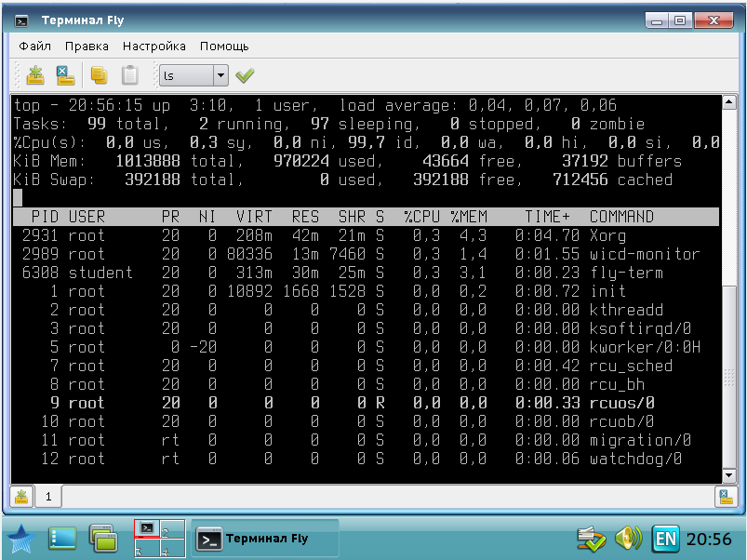Click the Xorg process row
747x560 pixels.
pos(366,235)
